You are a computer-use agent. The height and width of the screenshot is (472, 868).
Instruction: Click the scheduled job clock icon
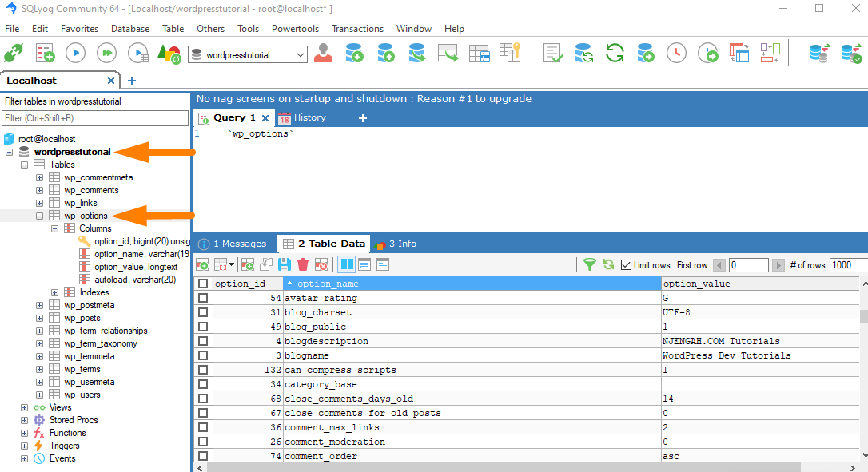[x=676, y=54]
